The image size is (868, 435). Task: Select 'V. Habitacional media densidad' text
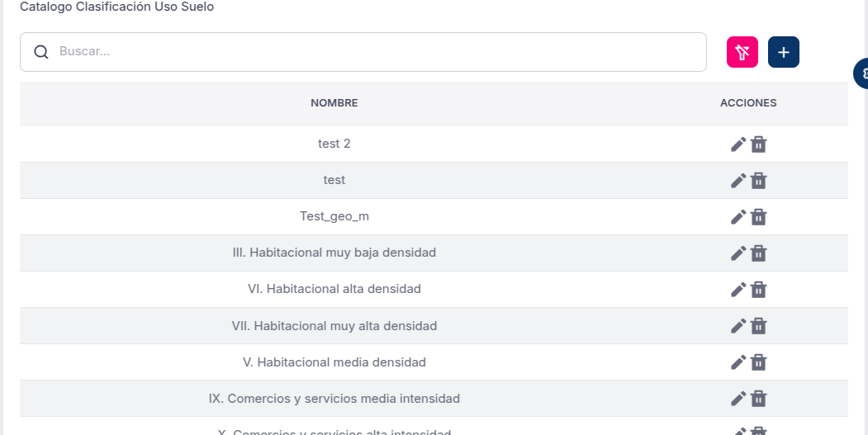pos(334,362)
